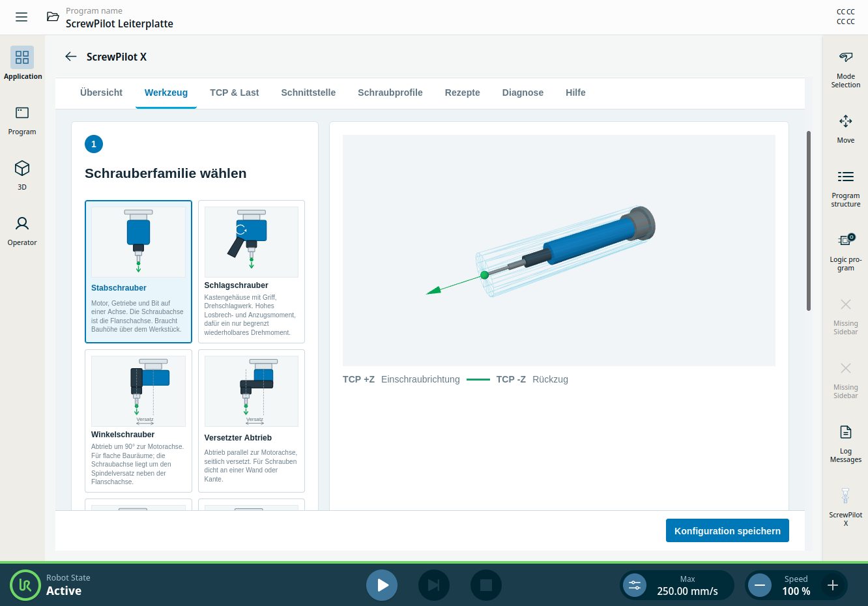The width and height of the screenshot is (868, 606).
Task: Click the stop program button
Action: click(486, 585)
